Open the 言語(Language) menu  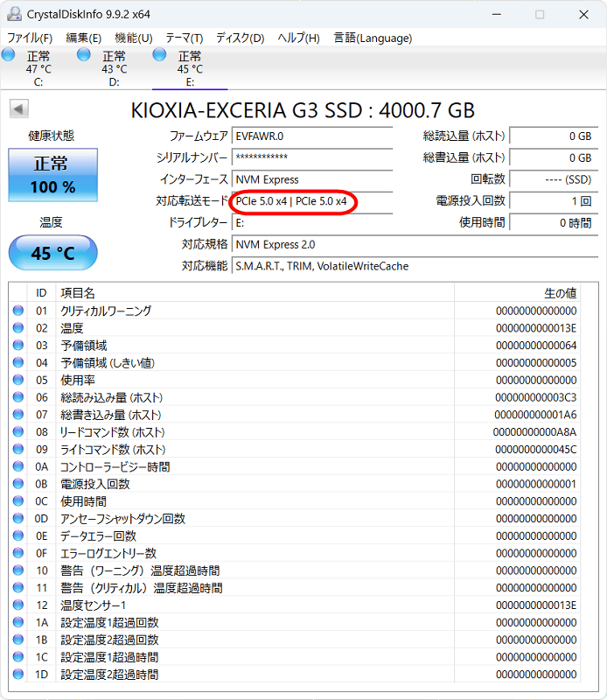(373, 38)
